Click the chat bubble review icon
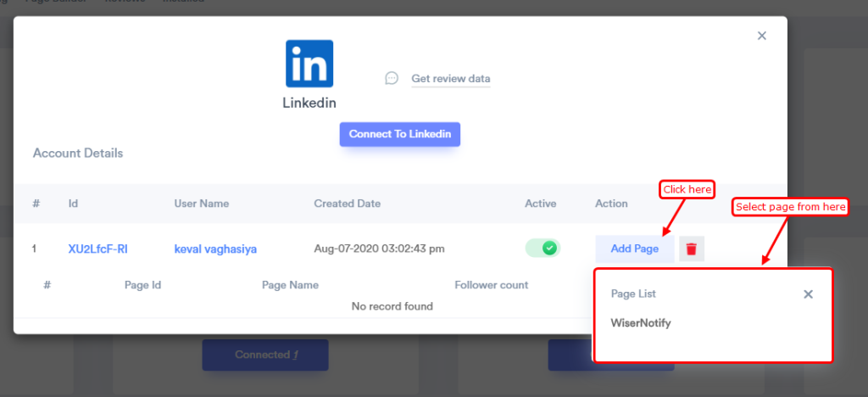 point(392,78)
